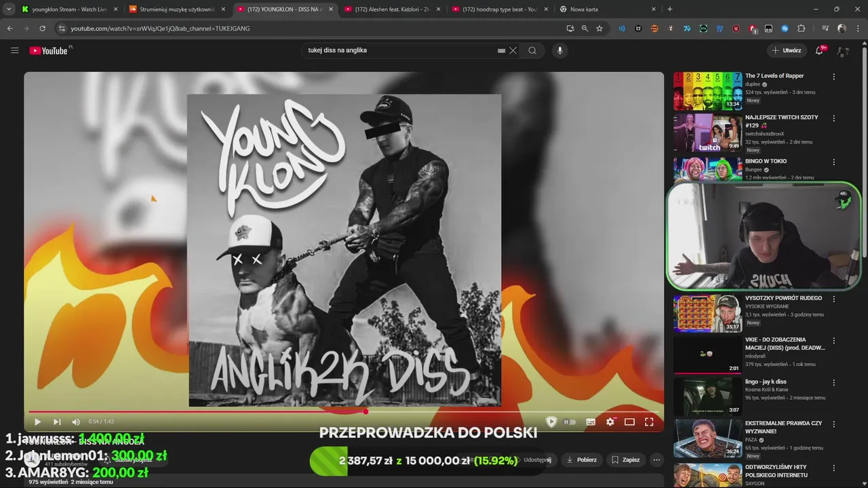This screenshot has height=488, width=868.
Task: Open the Chrome media controls button
Action: (x=825, y=28)
